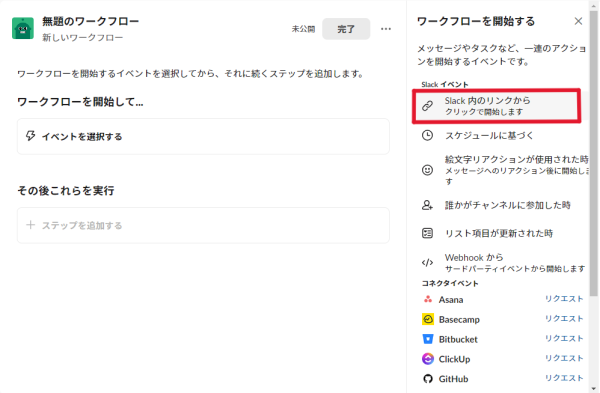Click the lightning bolt event icon
The width and height of the screenshot is (600, 393).
click(31, 136)
